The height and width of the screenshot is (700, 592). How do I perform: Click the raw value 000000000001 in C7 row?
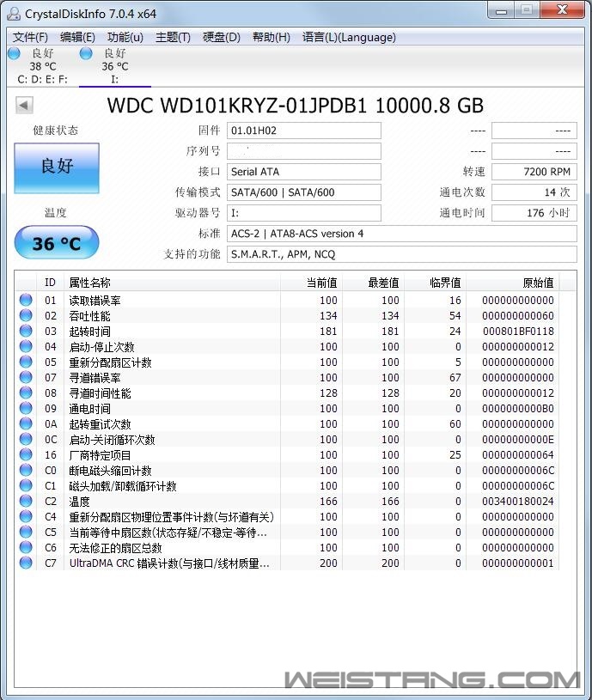tap(518, 563)
